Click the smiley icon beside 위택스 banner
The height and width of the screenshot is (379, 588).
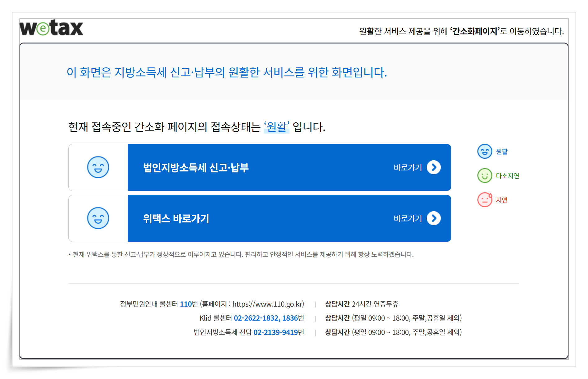tap(98, 218)
